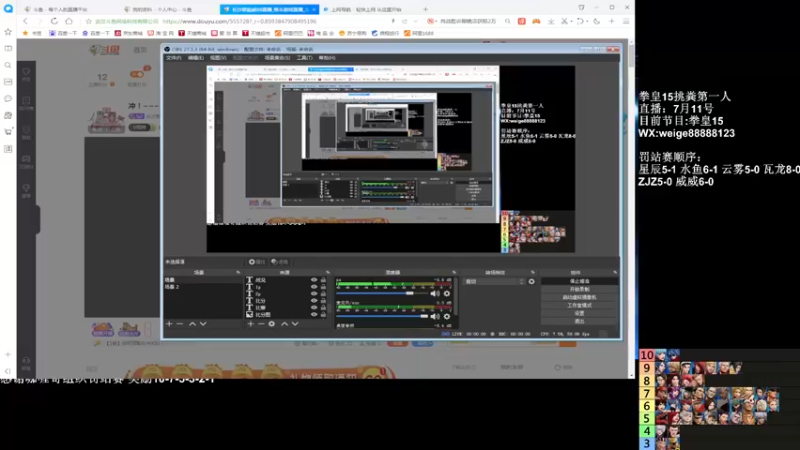This screenshot has width=800, height=450.
Task: Move source down in Sources panel
Action: pyautogui.click(x=295, y=324)
